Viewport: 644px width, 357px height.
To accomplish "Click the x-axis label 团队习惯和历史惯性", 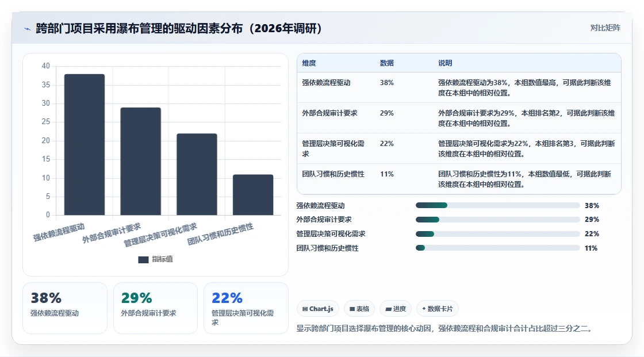I will point(221,235).
